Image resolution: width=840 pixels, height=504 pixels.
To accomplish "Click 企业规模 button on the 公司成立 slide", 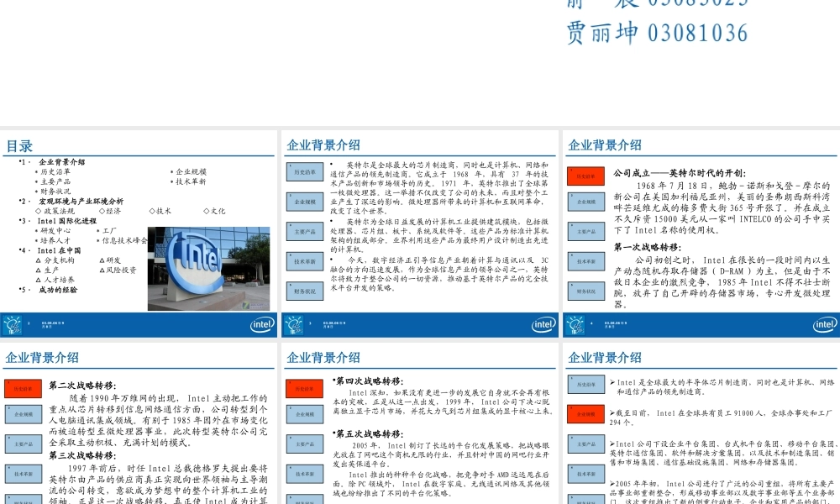I will point(586,202).
